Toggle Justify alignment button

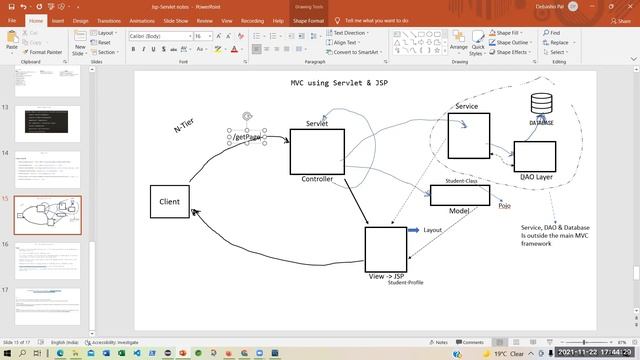[x=287, y=49]
